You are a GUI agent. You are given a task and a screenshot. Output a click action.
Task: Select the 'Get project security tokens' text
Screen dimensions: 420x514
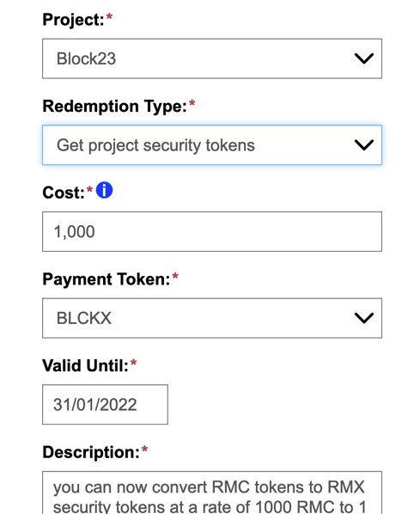155,145
